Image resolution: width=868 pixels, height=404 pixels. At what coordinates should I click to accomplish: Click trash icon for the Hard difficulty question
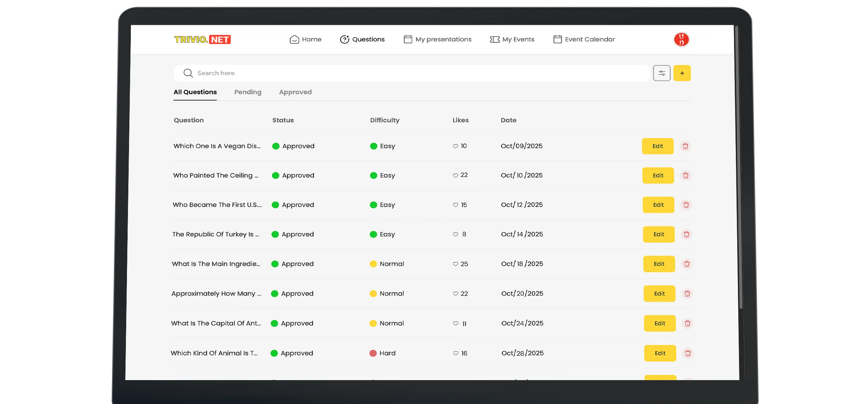pos(688,353)
